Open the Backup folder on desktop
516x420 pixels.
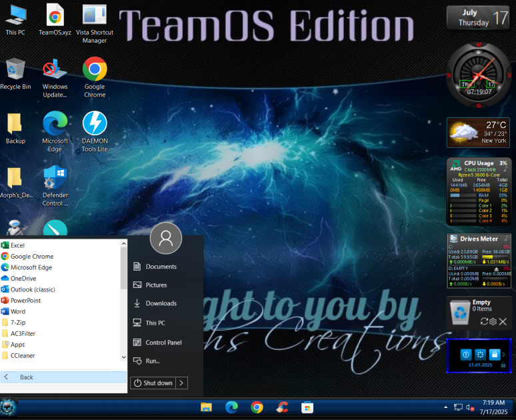[15, 129]
